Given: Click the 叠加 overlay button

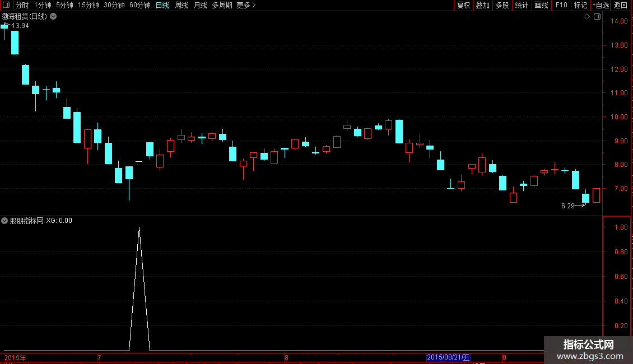Looking at the screenshot, I should 482,5.
